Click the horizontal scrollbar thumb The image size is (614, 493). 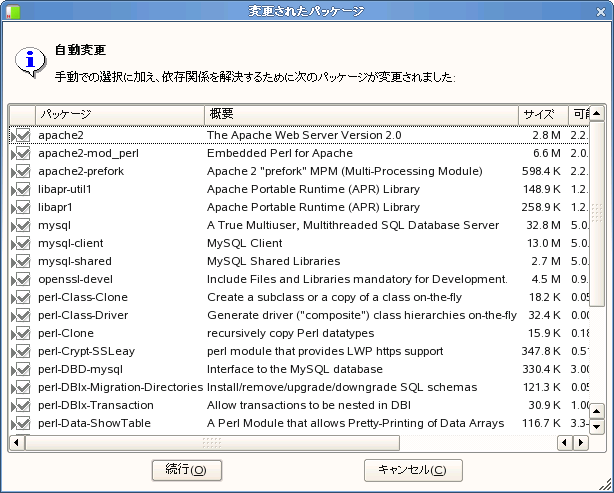tap(210, 442)
